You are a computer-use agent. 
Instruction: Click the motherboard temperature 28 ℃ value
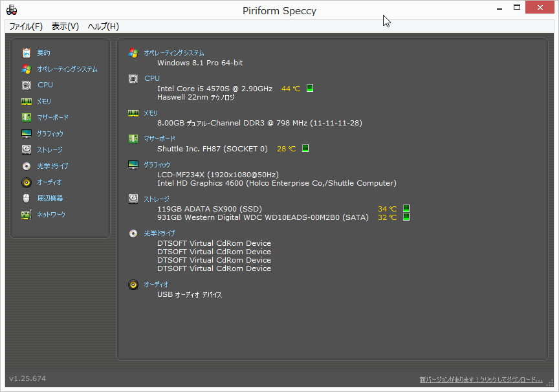tap(286, 149)
